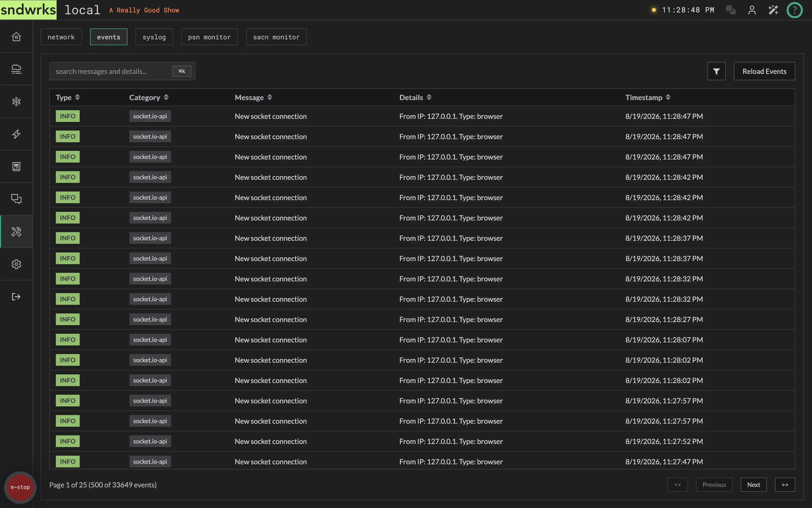Screen dimensions: 812x508
Task: Sort table by Message column
Action: [253, 98]
